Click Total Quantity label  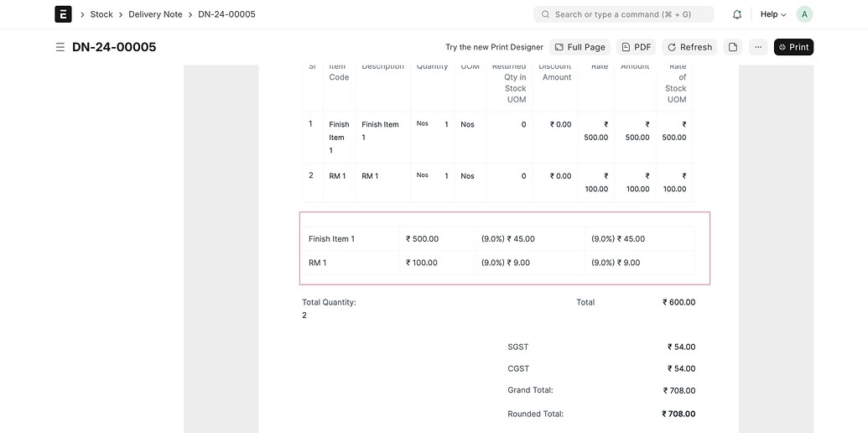329,302
